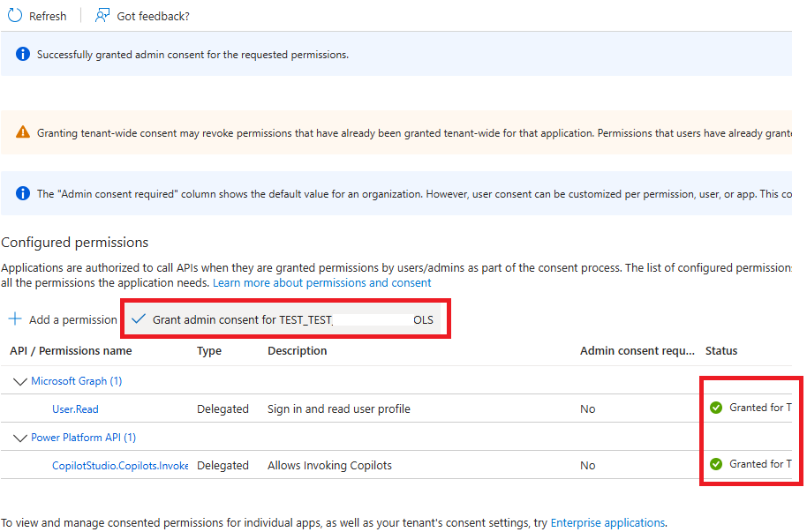This screenshot has width=807, height=532.
Task: Open the Enterprise applications link
Action: pyautogui.click(x=607, y=523)
